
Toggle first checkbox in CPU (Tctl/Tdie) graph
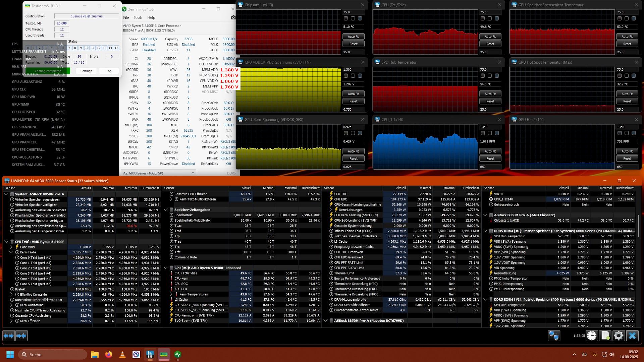(483, 18)
